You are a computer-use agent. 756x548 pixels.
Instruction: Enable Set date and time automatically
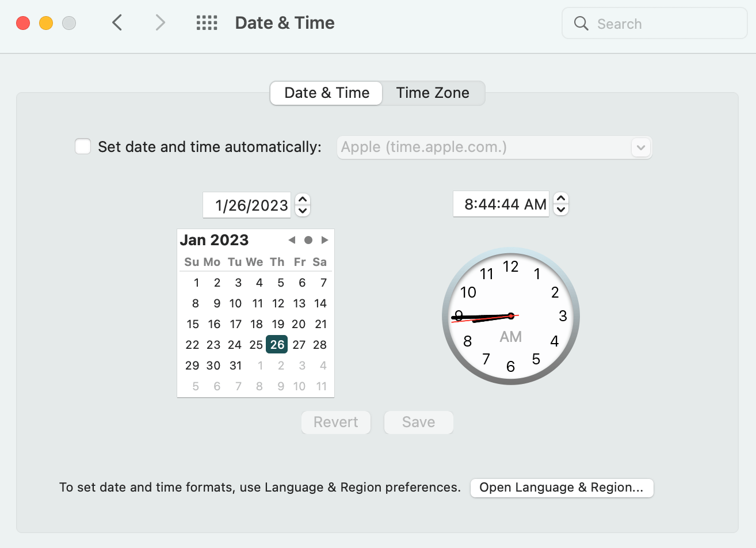coord(83,147)
